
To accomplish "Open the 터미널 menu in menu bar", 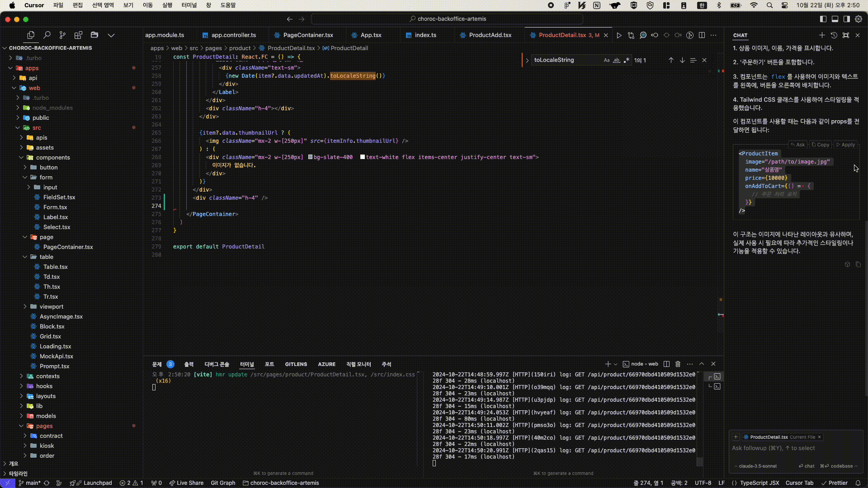I will pyautogui.click(x=189, y=5).
